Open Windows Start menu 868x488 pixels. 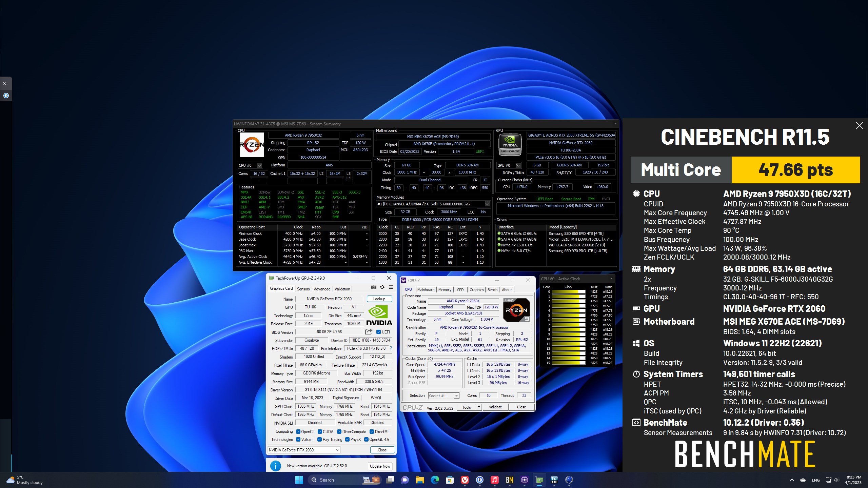click(299, 480)
